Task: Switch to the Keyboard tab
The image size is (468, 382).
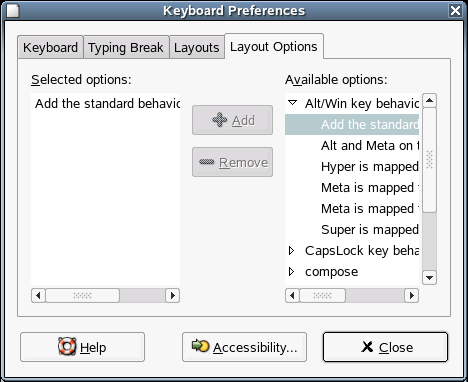Action: (x=50, y=47)
